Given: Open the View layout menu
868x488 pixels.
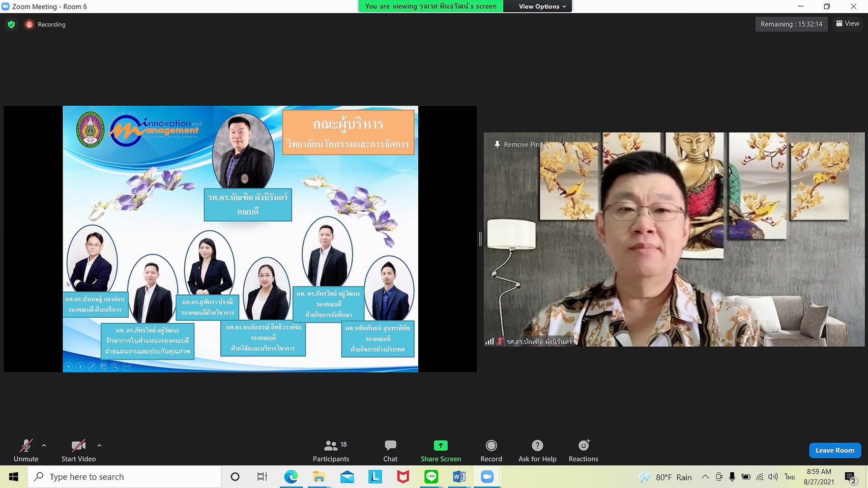Looking at the screenshot, I should click(x=848, y=24).
